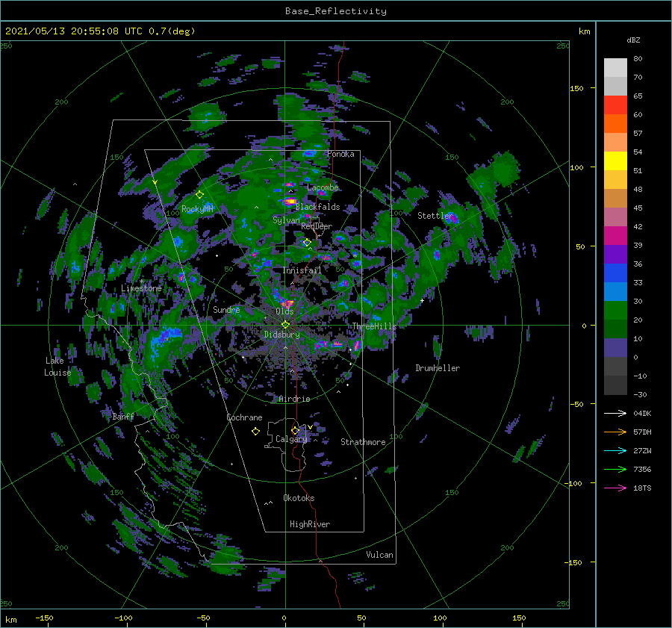Click the yellow diamond marker above RockyMH

tap(199, 195)
